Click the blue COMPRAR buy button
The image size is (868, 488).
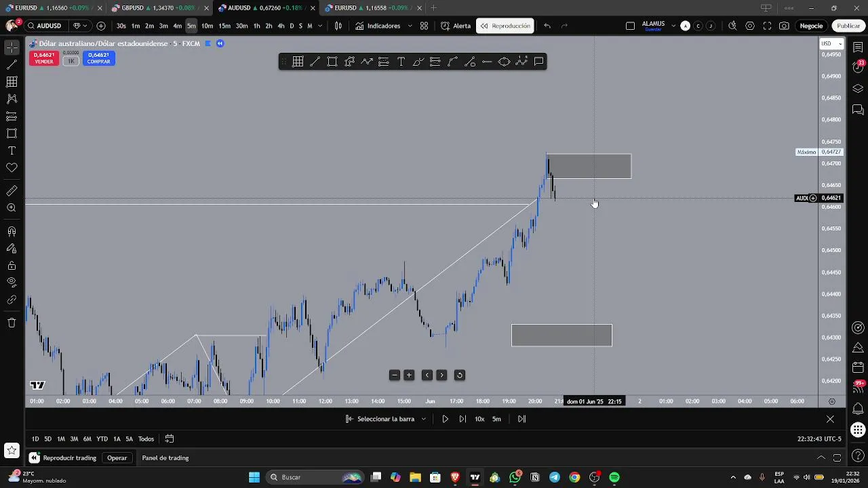[x=98, y=59]
